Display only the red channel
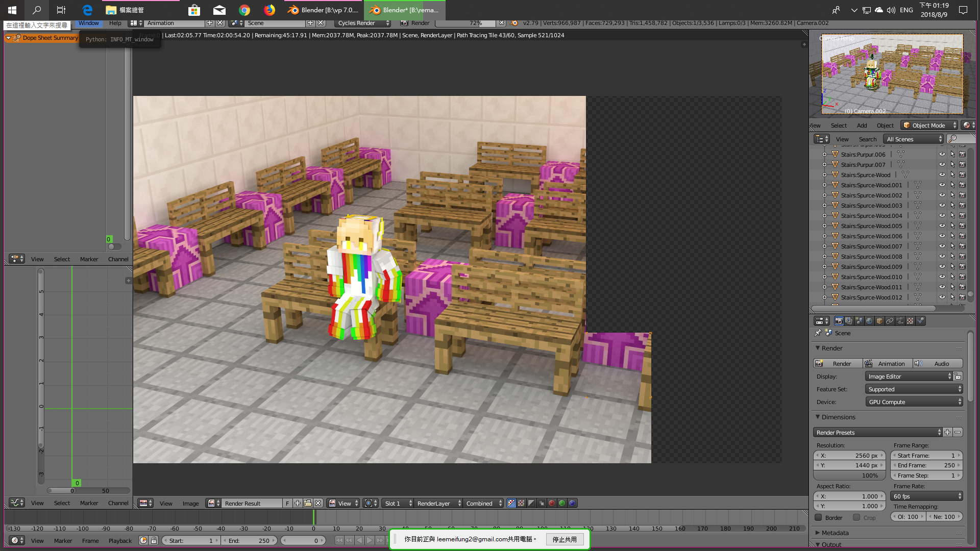 pyautogui.click(x=552, y=504)
